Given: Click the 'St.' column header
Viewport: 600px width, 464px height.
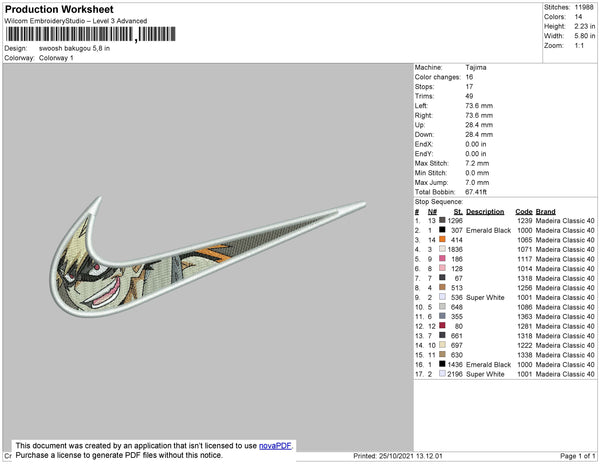Looking at the screenshot, I should click(x=458, y=212).
